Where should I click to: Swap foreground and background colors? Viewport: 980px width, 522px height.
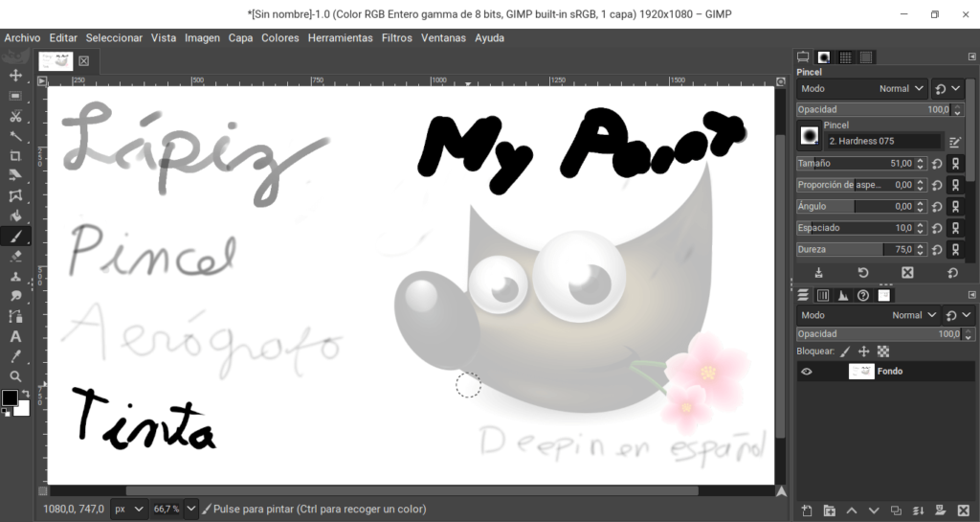[26, 394]
